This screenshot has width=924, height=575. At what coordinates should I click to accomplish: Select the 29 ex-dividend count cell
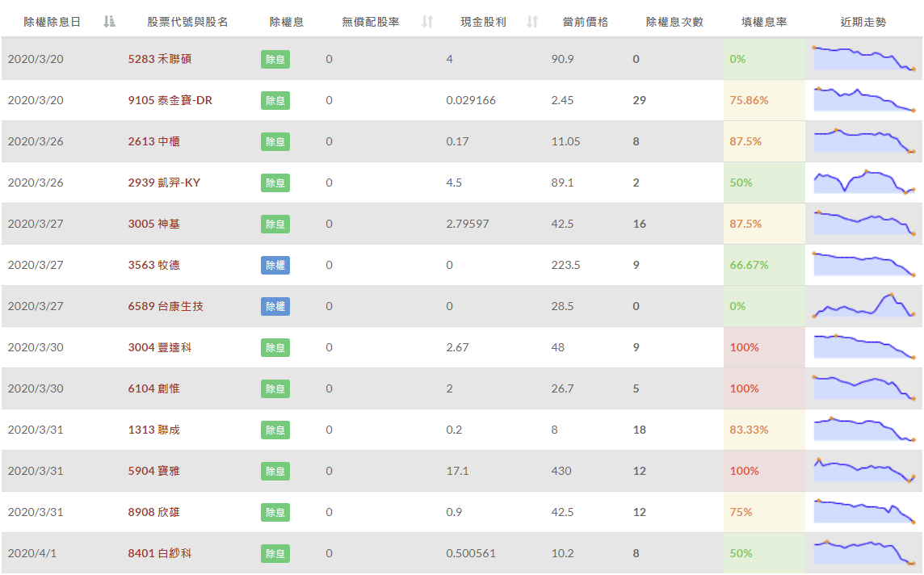[x=640, y=100]
